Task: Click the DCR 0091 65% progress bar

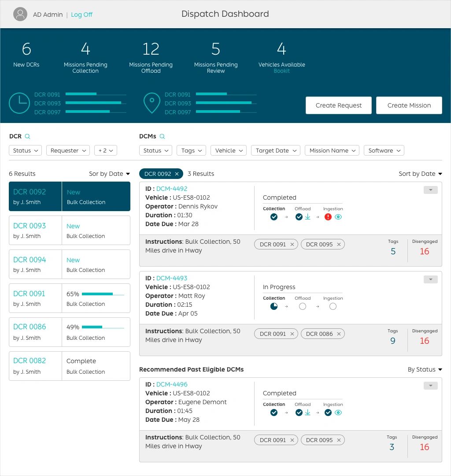Action: pos(103,294)
